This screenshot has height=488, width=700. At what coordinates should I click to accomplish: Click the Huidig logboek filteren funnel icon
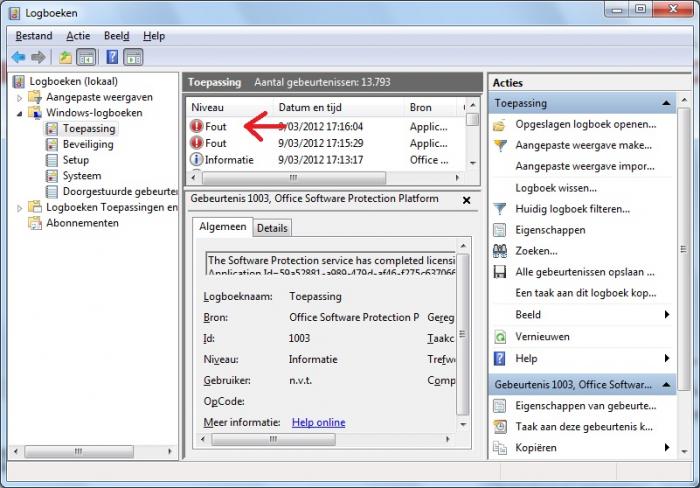[500, 209]
